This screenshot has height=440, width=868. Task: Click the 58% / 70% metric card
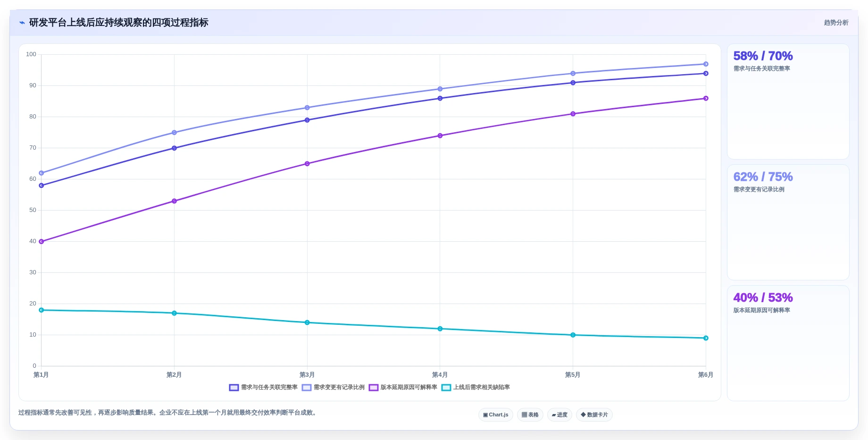(x=788, y=102)
